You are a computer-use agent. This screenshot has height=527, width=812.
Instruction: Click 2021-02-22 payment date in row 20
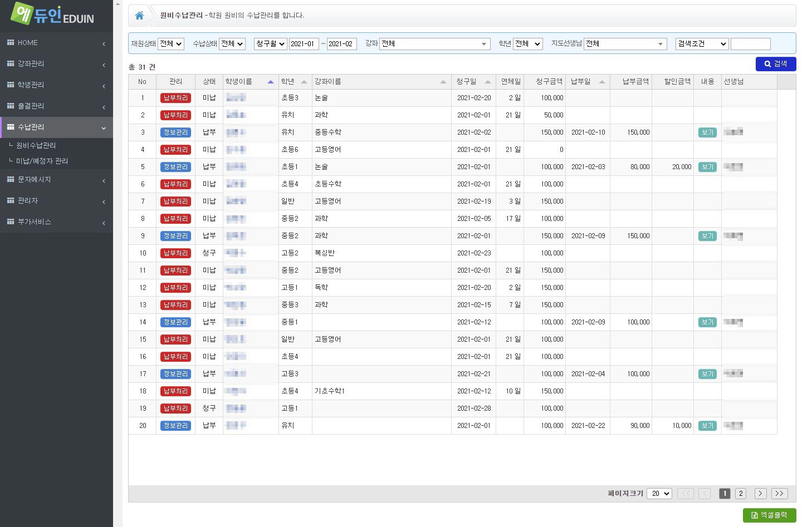pyautogui.click(x=588, y=426)
